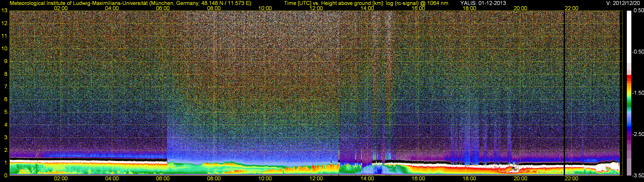Select the 18:00 label on the lower time axis
Viewport: 644px width, 182px height.
click(469, 179)
